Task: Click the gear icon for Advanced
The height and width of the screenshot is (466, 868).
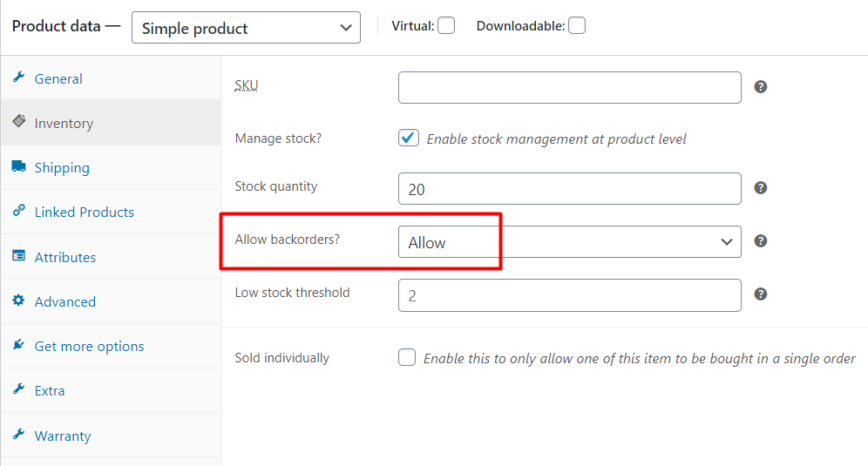Action: [19, 300]
